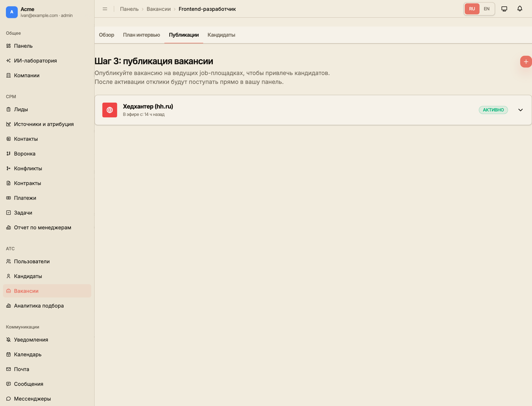Open the Календарь sidebar link

[x=47, y=355]
